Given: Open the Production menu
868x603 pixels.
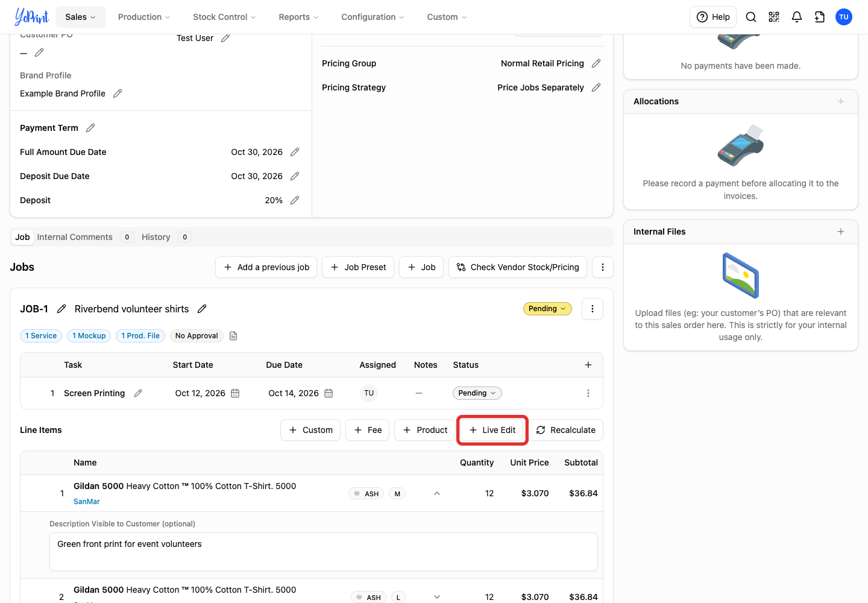Looking at the screenshot, I should (144, 17).
